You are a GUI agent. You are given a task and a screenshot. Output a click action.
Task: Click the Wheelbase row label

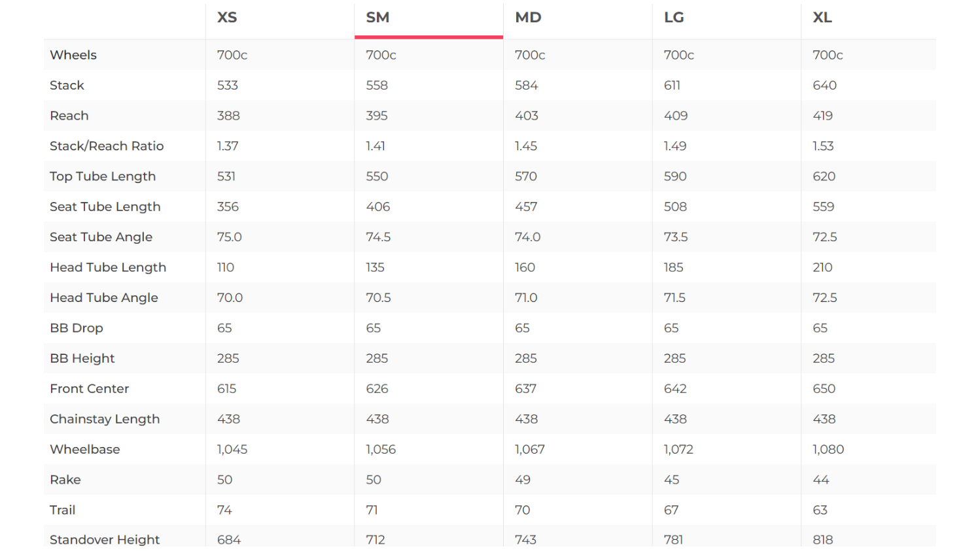click(x=85, y=450)
